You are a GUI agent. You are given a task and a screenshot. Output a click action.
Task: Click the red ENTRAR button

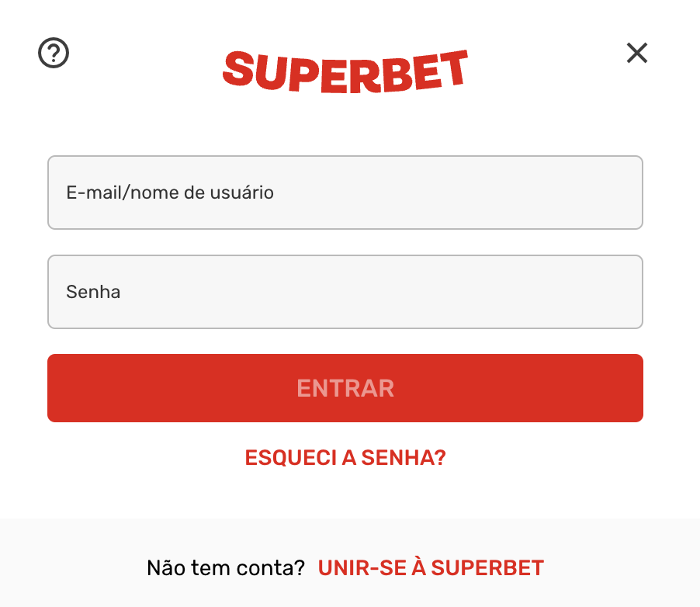pos(345,388)
